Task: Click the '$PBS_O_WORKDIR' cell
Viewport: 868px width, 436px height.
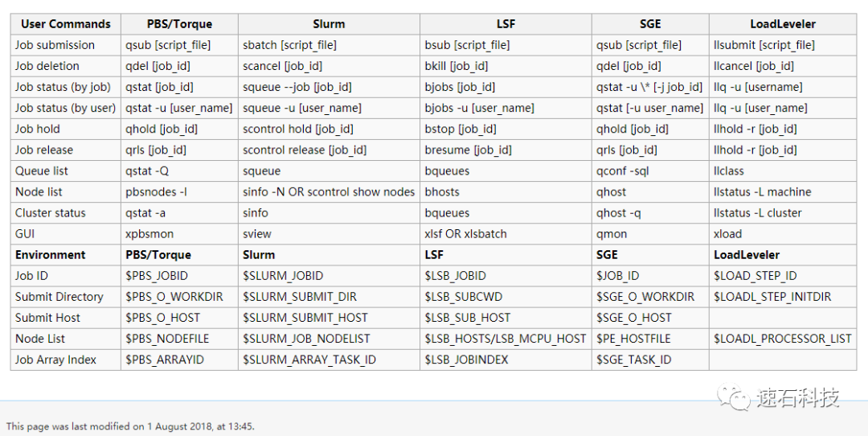Action: click(x=179, y=297)
